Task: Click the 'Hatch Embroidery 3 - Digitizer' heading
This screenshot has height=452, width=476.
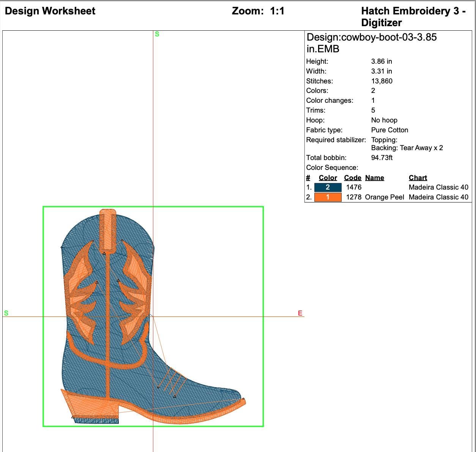Action: click(x=413, y=17)
